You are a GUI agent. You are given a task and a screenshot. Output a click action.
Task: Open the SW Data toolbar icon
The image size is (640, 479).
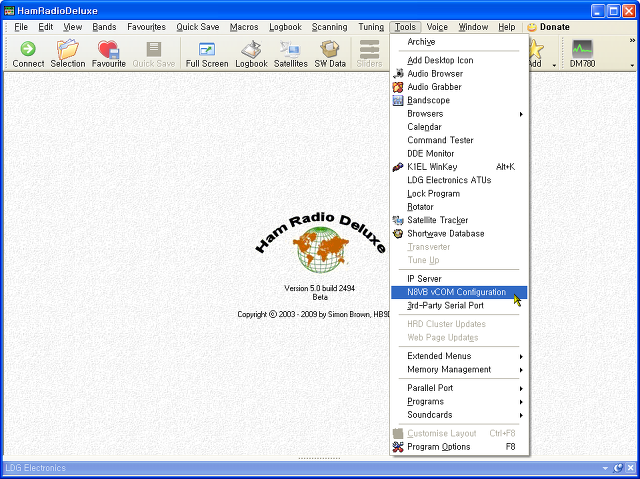click(x=330, y=53)
